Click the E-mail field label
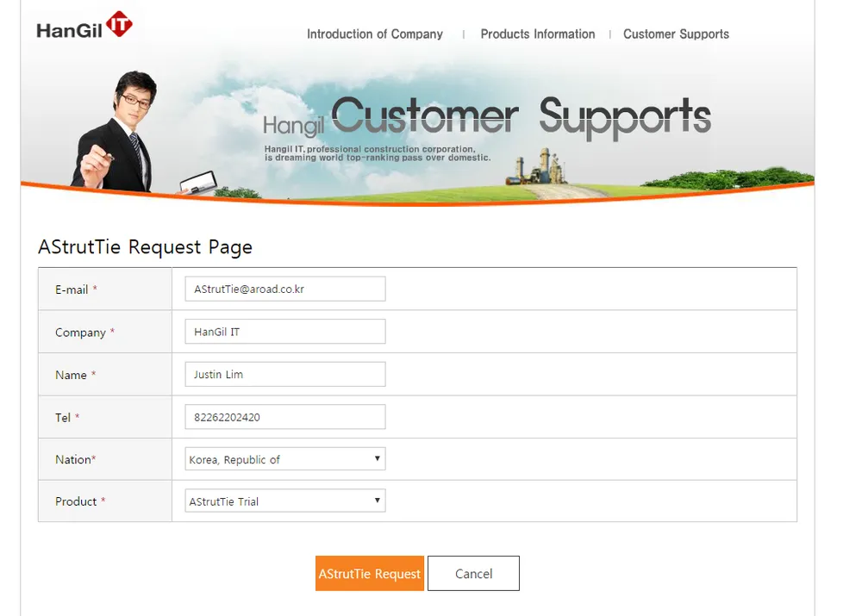Screen dimensions: 862x616 coord(76,289)
